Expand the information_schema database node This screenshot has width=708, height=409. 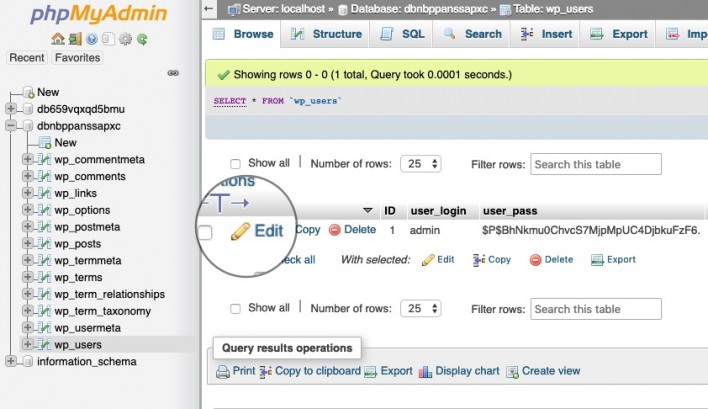point(11,361)
